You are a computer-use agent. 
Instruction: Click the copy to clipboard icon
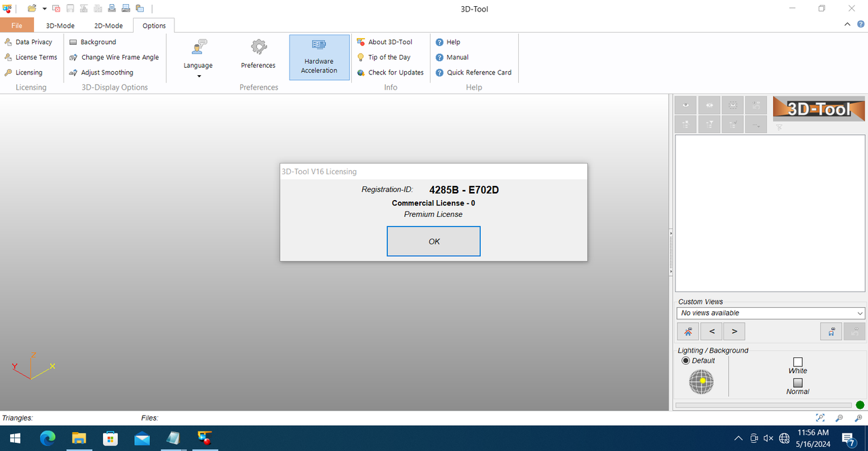[139, 9]
